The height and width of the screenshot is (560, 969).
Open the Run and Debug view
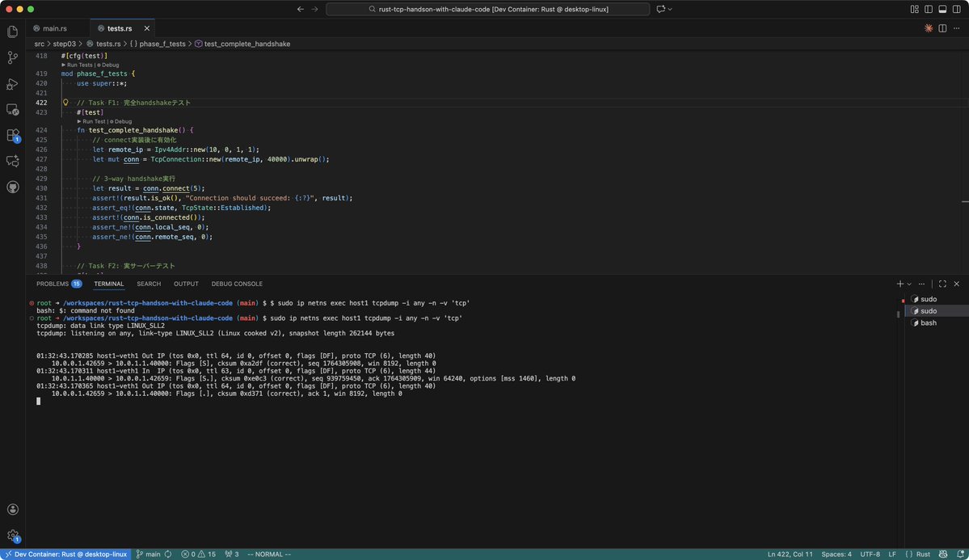click(12, 84)
